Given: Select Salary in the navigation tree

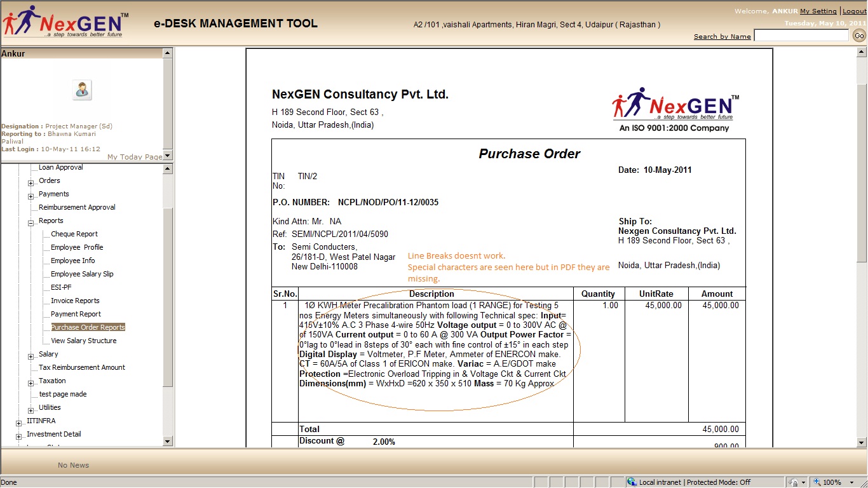Looking at the screenshot, I should pyautogui.click(x=48, y=354).
